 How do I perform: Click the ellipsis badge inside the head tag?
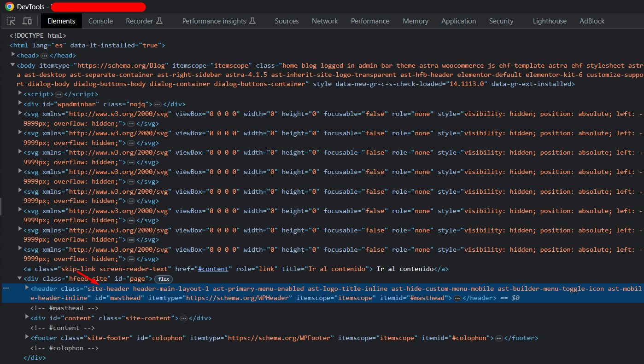pyautogui.click(x=45, y=56)
